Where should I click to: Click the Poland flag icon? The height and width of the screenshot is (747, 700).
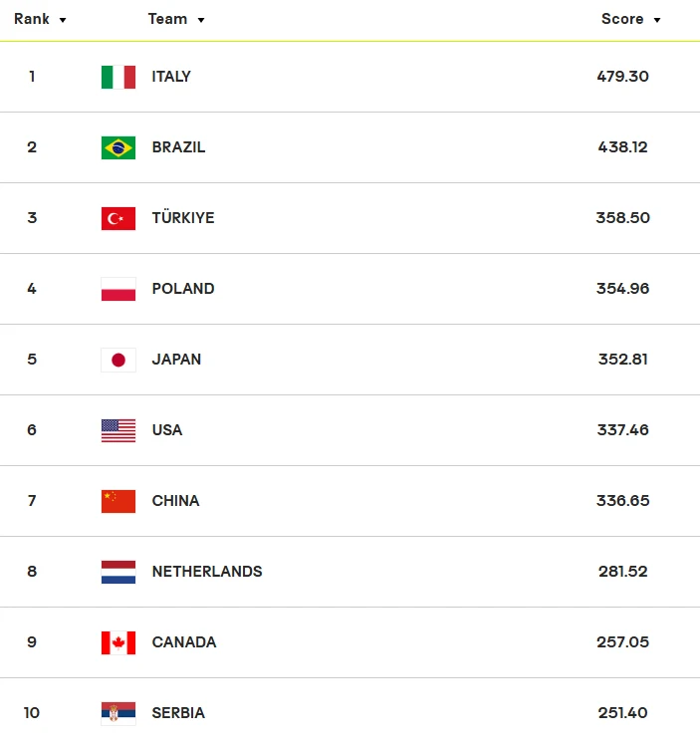tap(118, 289)
